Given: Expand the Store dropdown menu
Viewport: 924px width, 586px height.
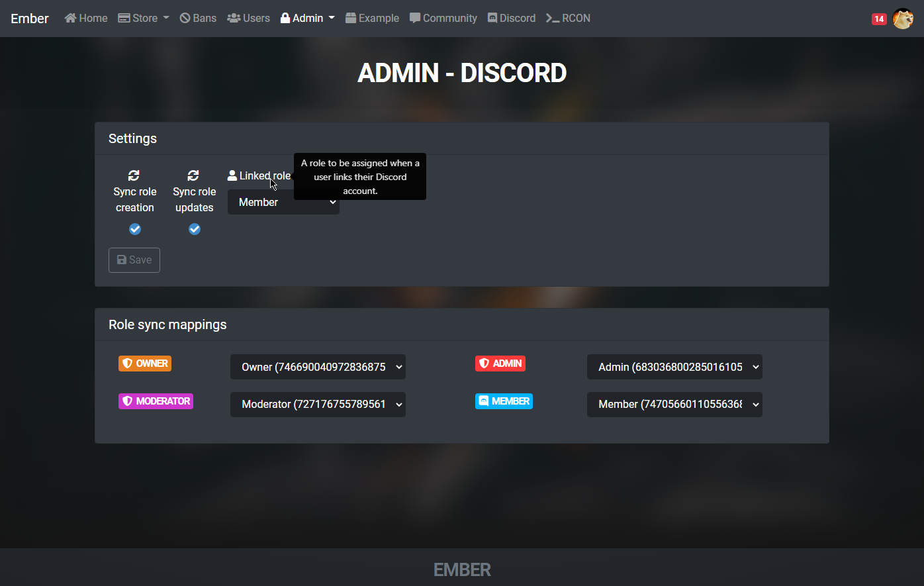Looking at the screenshot, I should (144, 18).
